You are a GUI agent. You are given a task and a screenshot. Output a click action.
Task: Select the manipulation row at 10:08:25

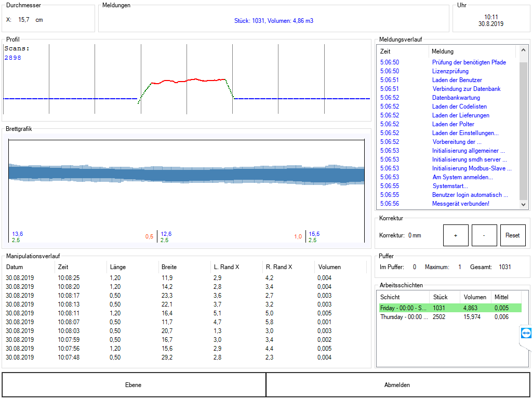(x=186, y=278)
